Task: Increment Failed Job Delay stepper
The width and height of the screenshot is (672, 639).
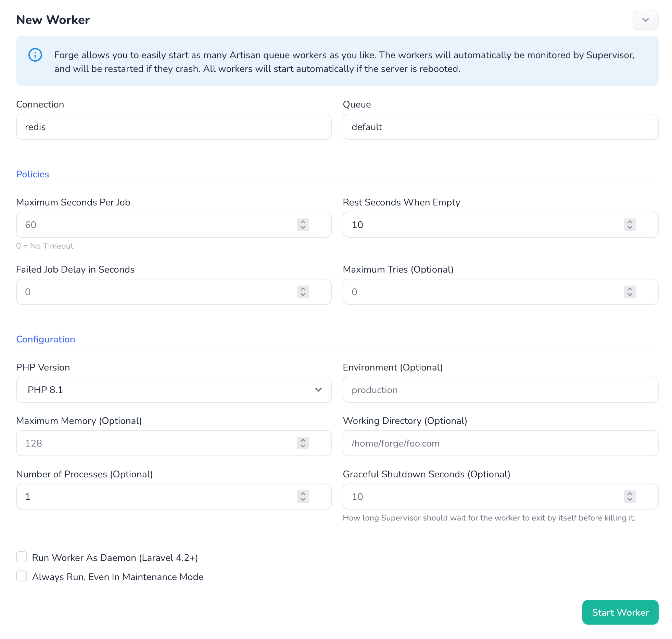Action: [x=303, y=289]
